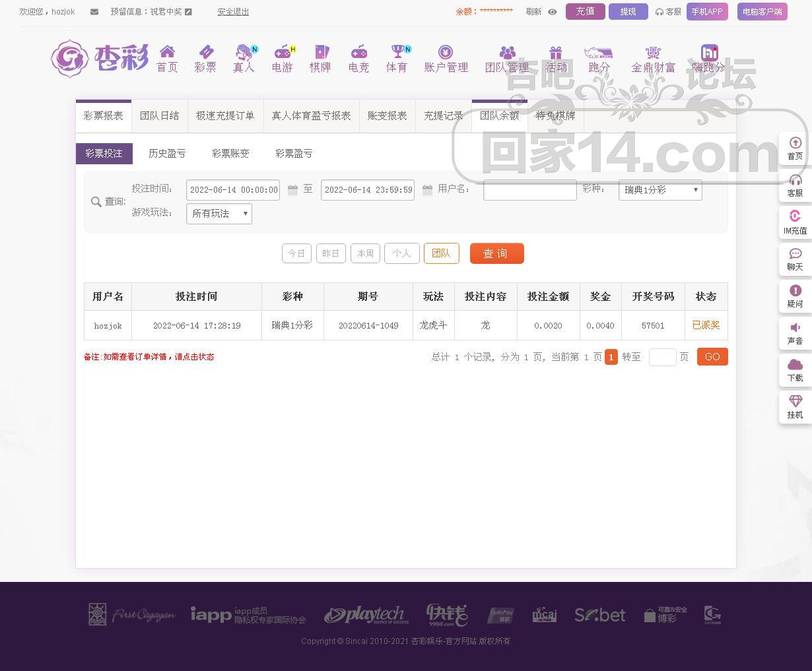Select the 团队 team filter toggle
Viewport: 812px width, 671px height.
[441, 253]
